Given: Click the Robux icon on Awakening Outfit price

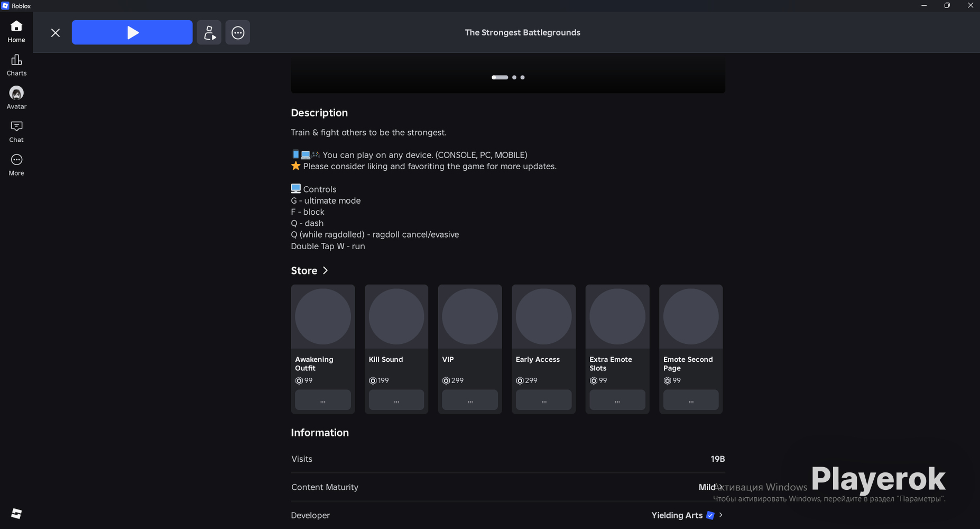Looking at the screenshot, I should click(299, 380).
